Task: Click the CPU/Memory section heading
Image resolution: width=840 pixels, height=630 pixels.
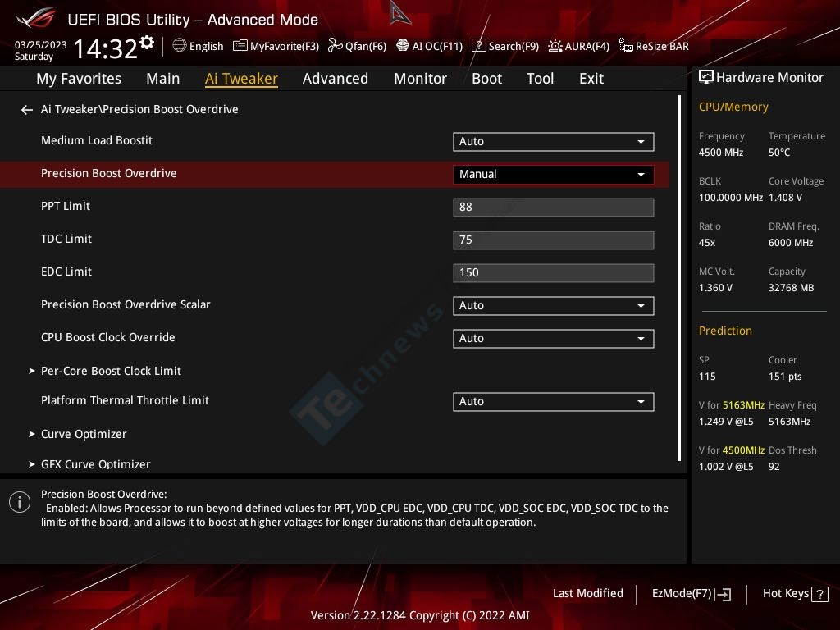Action: 733,107
